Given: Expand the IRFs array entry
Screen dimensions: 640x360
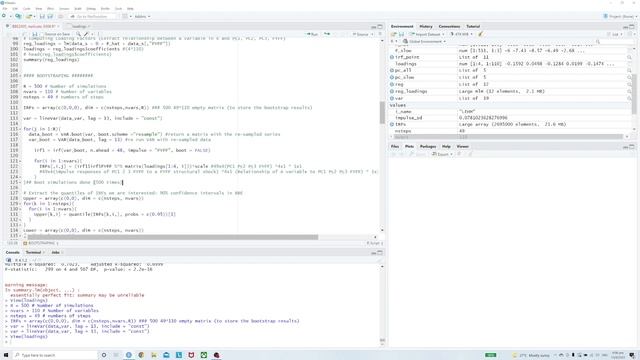Looking at the screenshot, I should pyautogui.click(x=392, y=124).
